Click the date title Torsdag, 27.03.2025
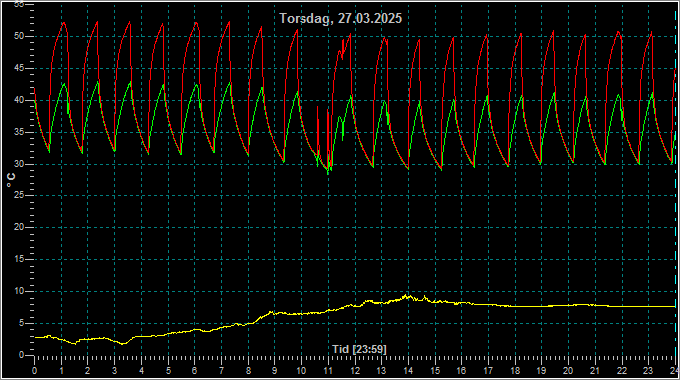This screenshot has height=380, width=680. point(340,18)
